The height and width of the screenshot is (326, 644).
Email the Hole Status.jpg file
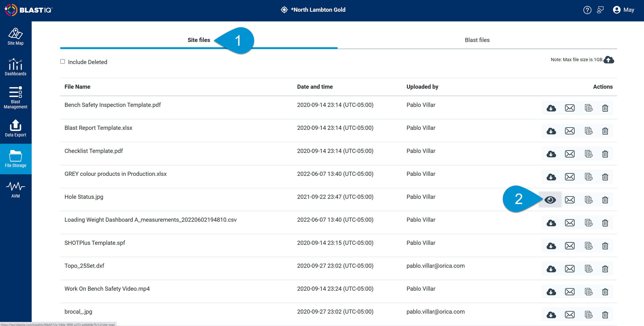pos(570,200)
